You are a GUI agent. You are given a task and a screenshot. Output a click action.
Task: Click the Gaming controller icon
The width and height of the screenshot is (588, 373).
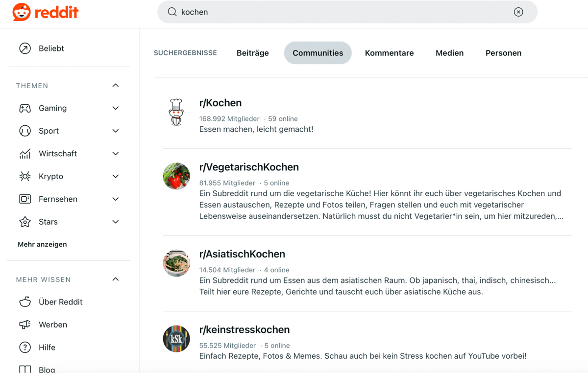coord(25,108)
